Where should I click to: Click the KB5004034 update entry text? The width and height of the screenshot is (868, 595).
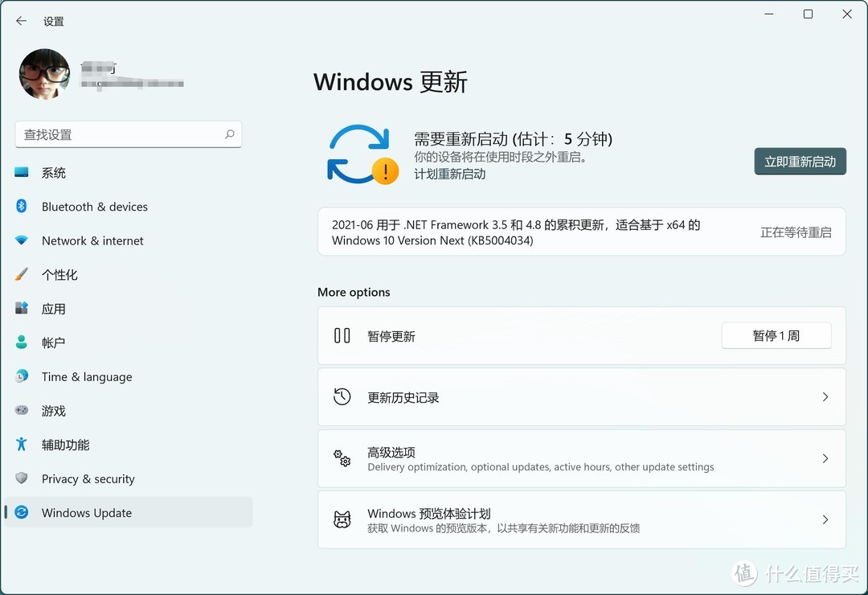[515, 232]
